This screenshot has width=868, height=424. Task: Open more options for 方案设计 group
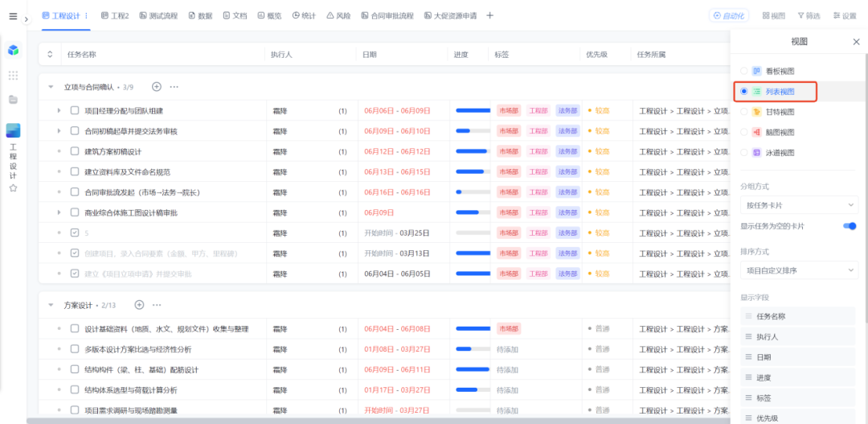pos(157,305)
